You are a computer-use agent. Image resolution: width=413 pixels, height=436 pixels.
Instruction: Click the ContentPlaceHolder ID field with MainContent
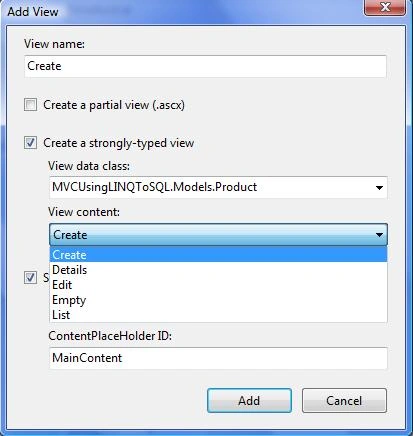pyautogui.click(x=218, y=358)
